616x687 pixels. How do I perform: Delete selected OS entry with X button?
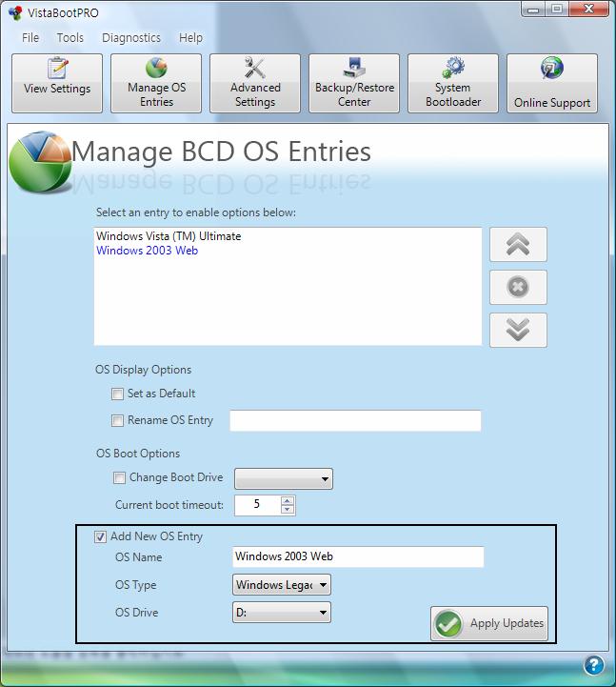click(518, 288)
